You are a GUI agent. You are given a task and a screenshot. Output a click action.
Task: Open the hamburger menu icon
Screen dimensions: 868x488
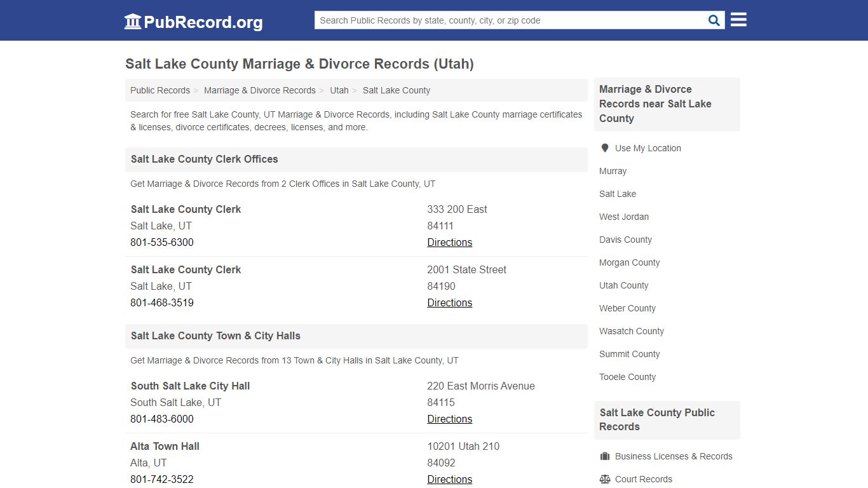[x=738, y=20]
